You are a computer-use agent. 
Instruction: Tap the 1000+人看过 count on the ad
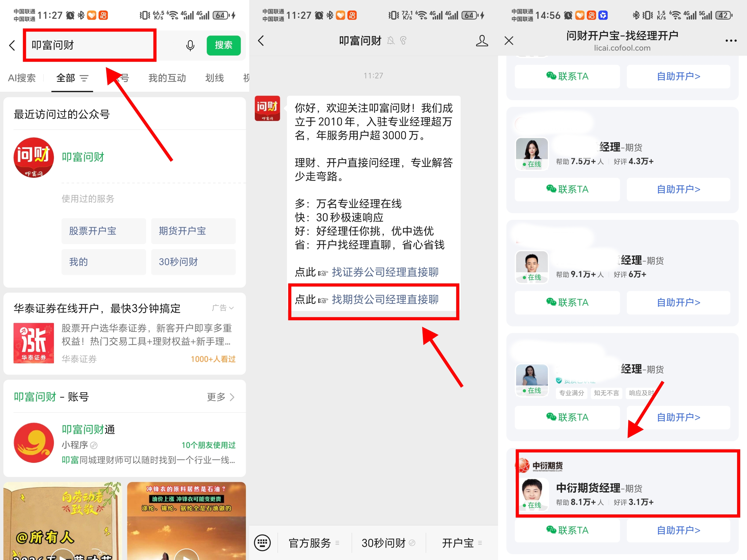point(213,359)
